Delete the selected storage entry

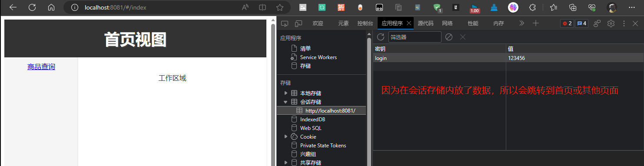463,37
